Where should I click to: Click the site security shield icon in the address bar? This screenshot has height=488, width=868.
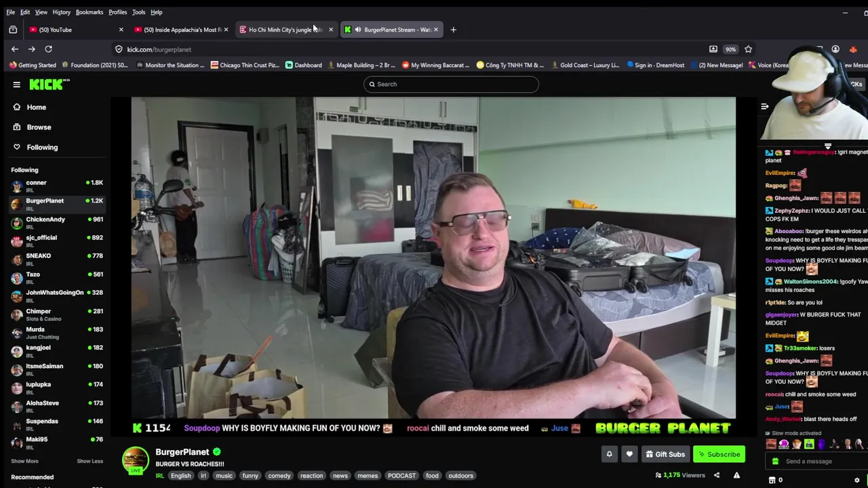pos(119,49)
